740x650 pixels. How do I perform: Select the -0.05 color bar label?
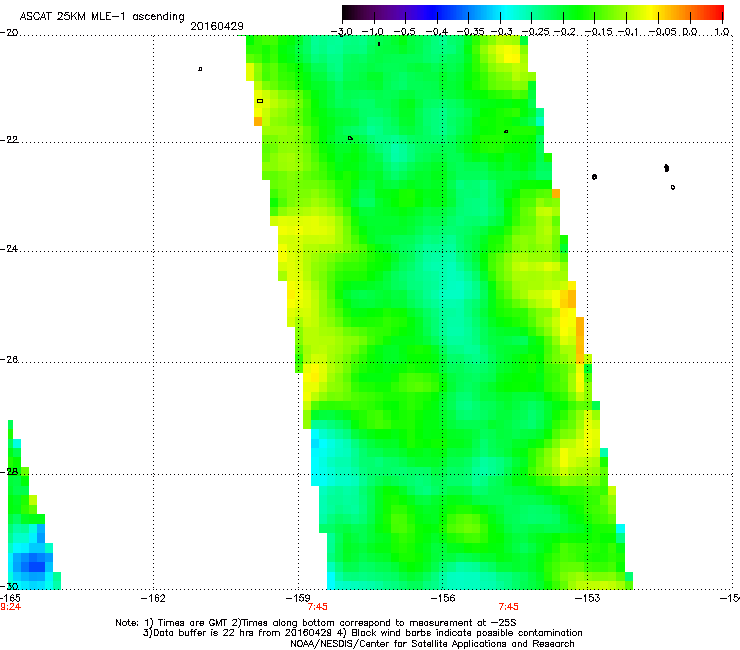(663, 32)
